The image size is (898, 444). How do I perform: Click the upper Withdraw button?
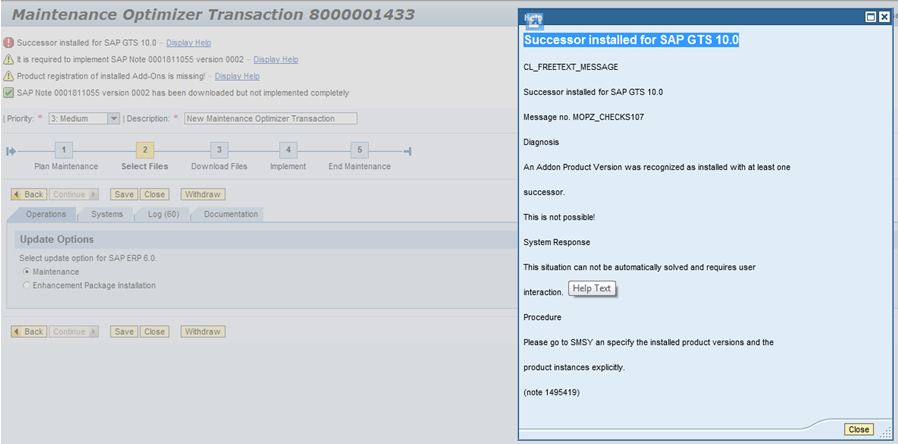[203, 194]
